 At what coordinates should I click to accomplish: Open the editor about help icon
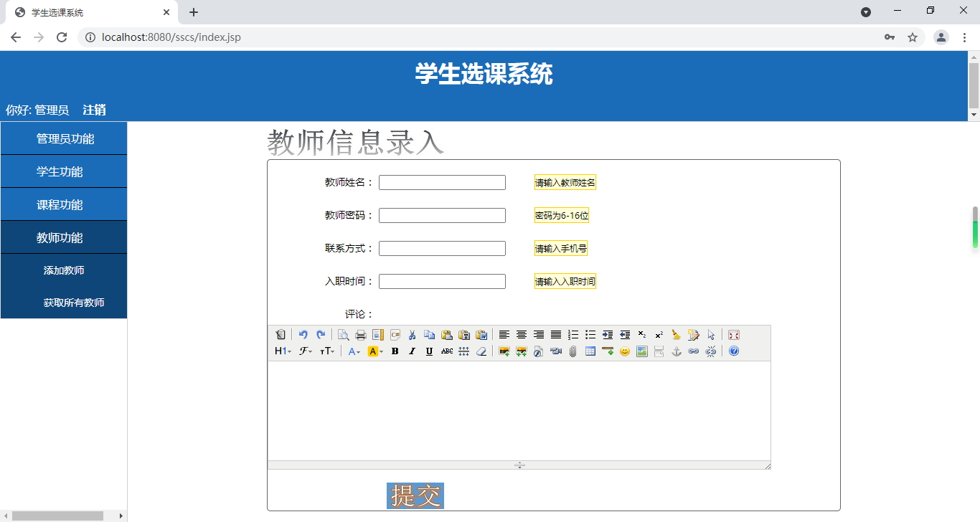point(734,351)
